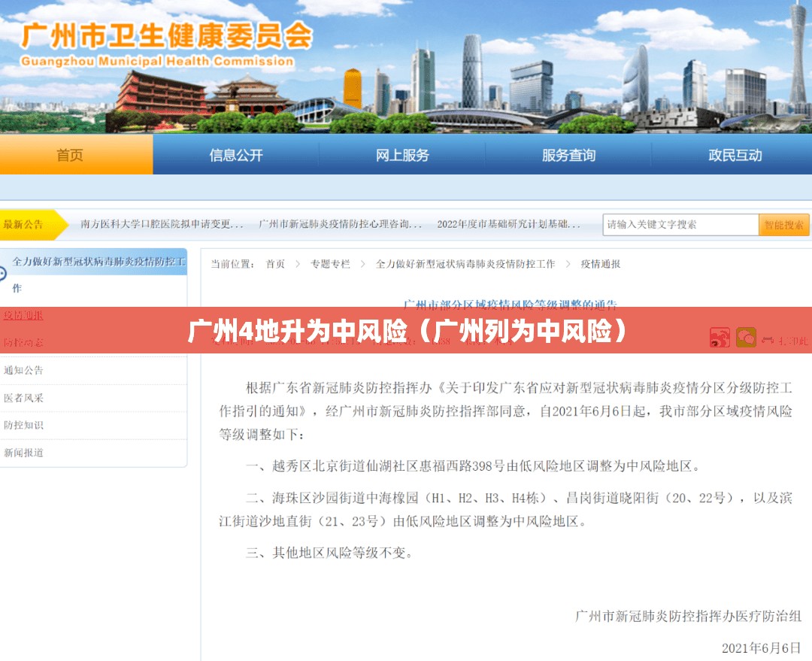This screenshot has width=812, height=661.
Task: Open the 首页 navigation tab
Action: (70, 155)
